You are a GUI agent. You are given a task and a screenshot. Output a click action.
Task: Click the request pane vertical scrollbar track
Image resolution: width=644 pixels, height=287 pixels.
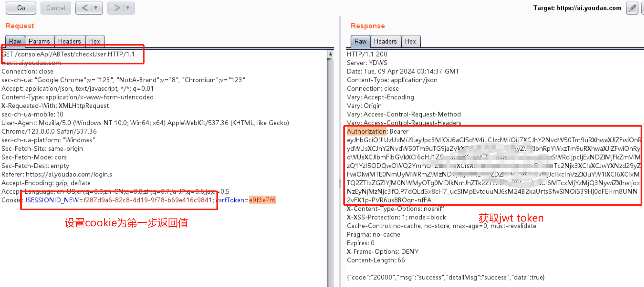click(x=330, y=173)
